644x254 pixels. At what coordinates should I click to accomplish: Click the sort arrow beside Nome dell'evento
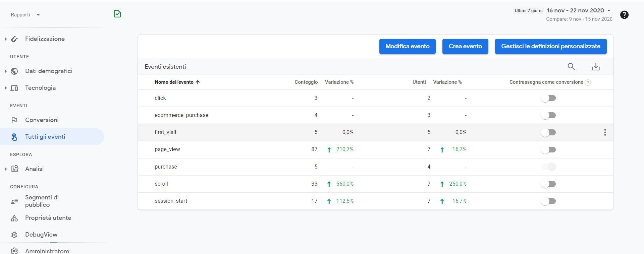[198, 82]
